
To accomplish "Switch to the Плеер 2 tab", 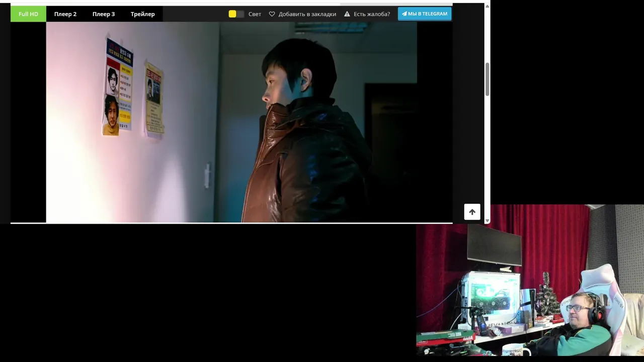I will [65, 14].
